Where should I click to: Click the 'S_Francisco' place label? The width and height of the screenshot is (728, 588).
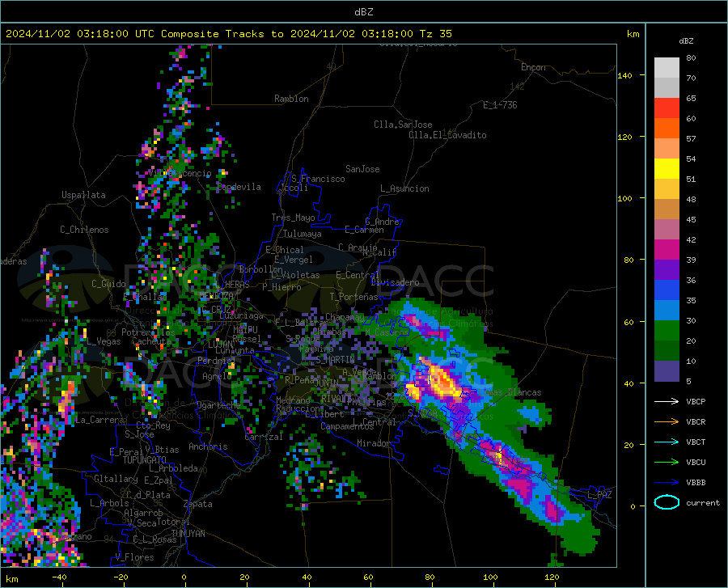point(318,179)
